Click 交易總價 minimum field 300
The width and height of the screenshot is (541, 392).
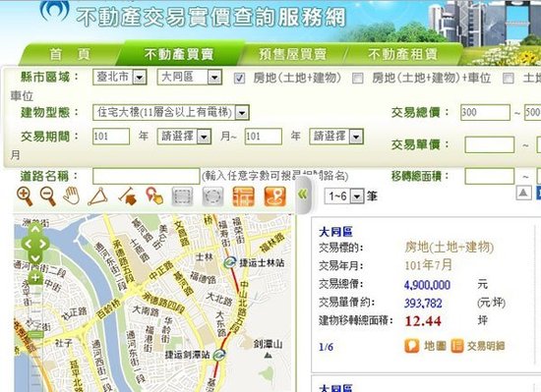(485, 112)
